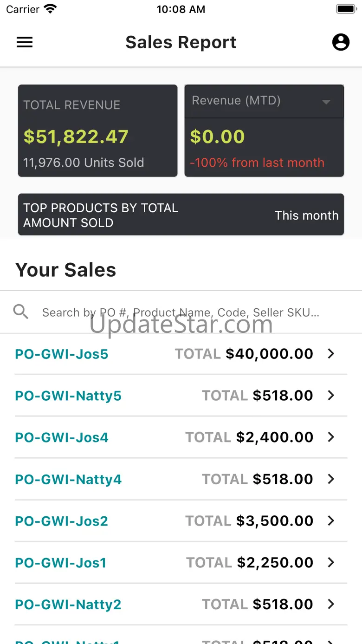Tap the search magnifier icon
Image resolution: width=362 pixels, height=644 pixels.
[21, 312]
